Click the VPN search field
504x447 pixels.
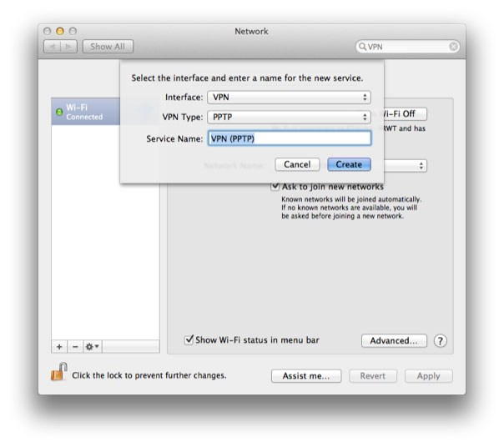tap(407, 47)
